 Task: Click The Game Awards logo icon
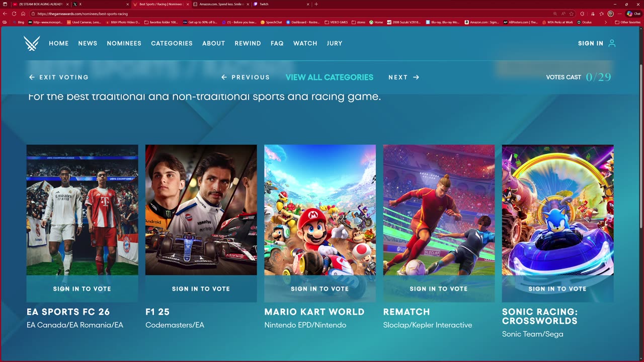pos(32,43)
